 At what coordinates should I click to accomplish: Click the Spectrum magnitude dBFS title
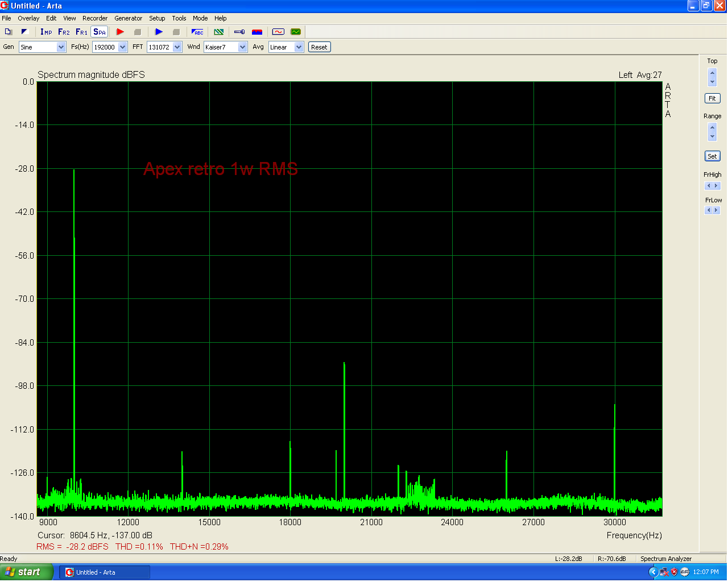pos(91,75)
